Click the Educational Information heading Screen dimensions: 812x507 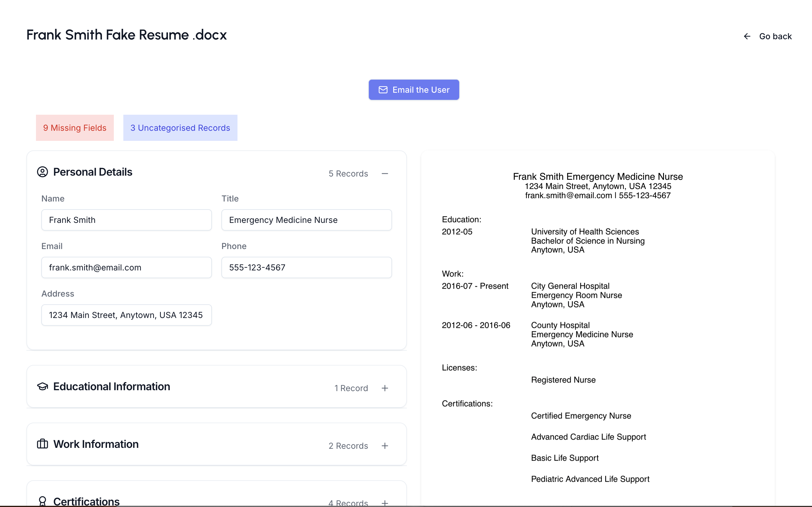(x=112, y=387)
